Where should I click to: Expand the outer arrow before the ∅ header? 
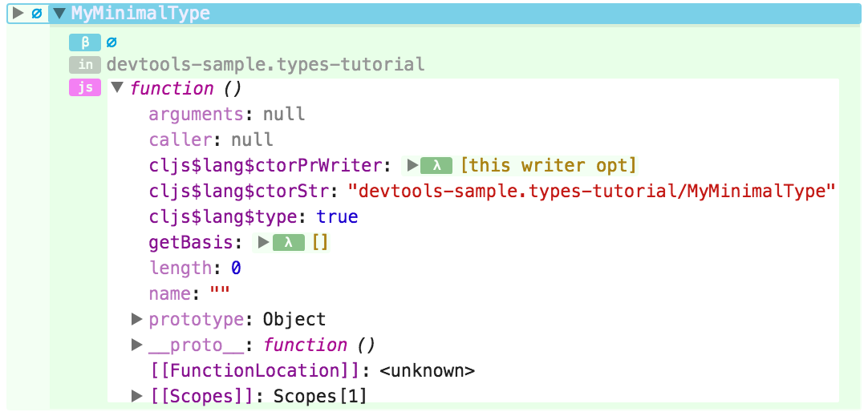18,14
